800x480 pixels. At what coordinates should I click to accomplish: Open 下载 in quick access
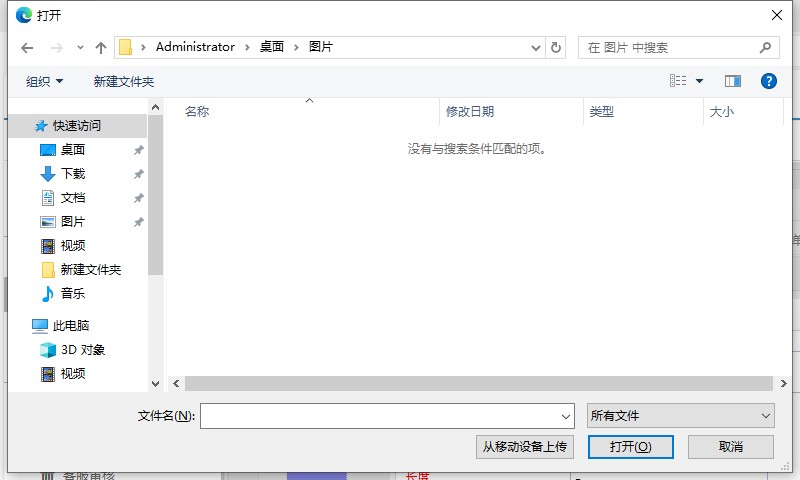point(73,174)
